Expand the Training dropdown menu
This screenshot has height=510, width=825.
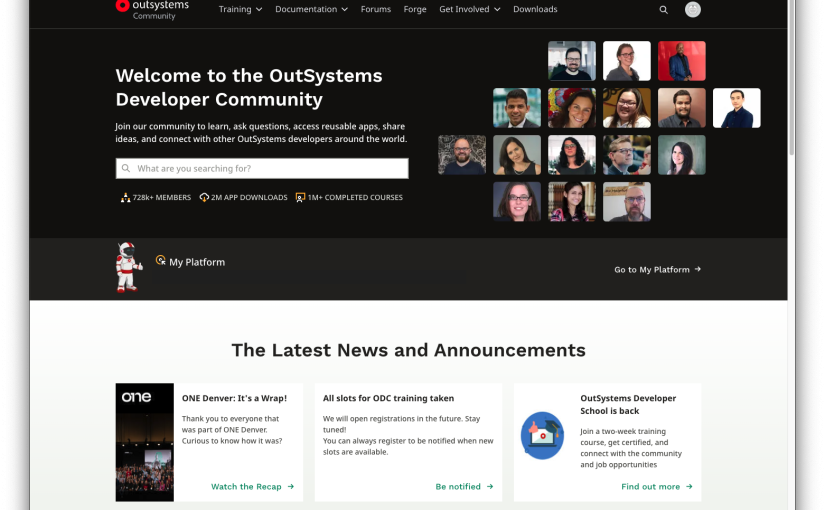point(240,9)
